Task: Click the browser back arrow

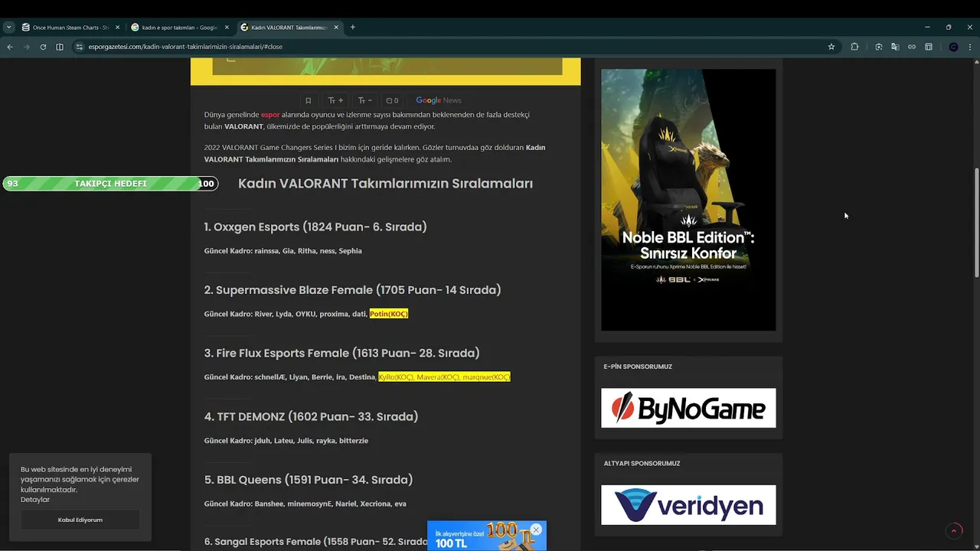Action: pos(10,47)
